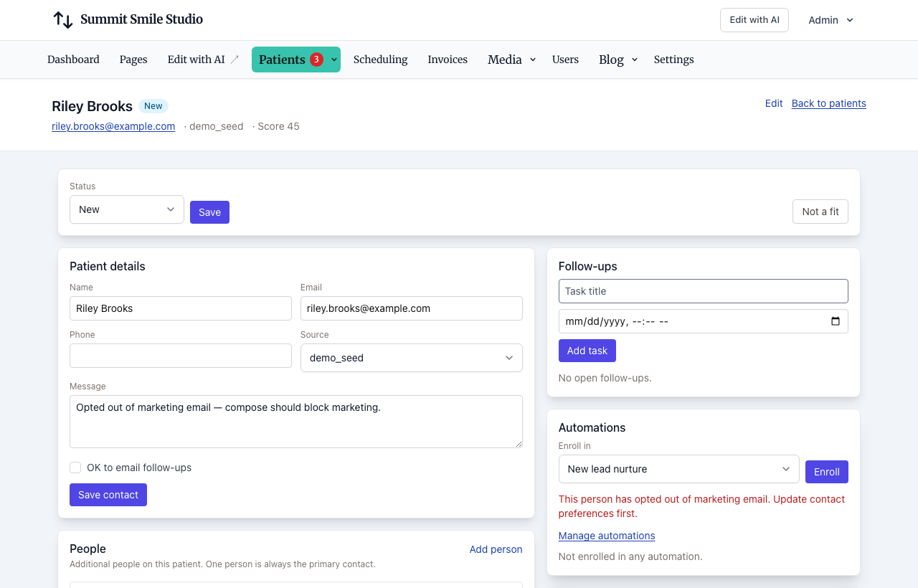Focus the Task title input field
918x588 pixels.
coord(704,291)
